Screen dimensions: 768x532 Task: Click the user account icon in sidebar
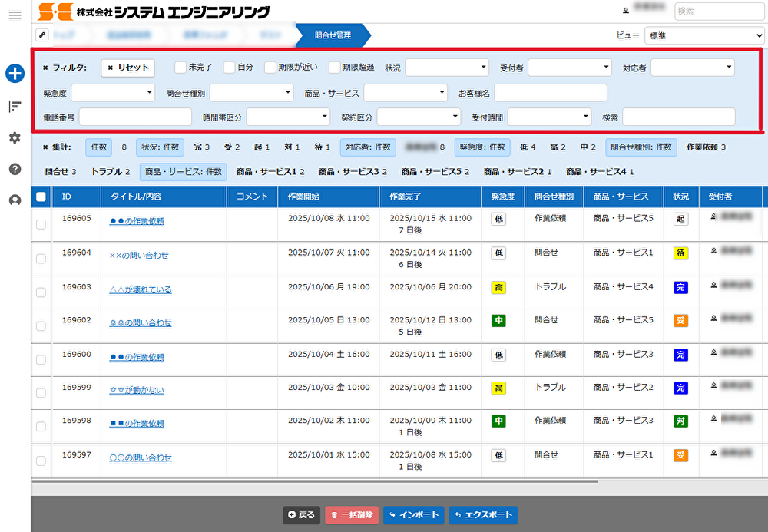click(x=15, y=200)
